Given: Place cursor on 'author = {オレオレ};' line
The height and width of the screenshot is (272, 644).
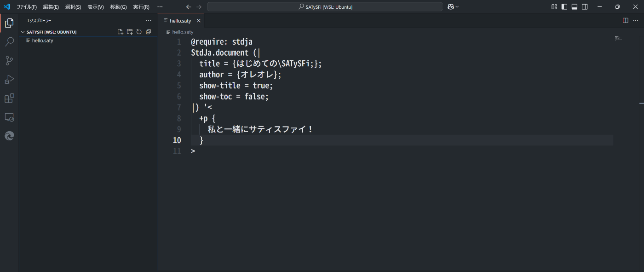Looking at the screenshot, I should pyautogui.click(x=240, y=75).
